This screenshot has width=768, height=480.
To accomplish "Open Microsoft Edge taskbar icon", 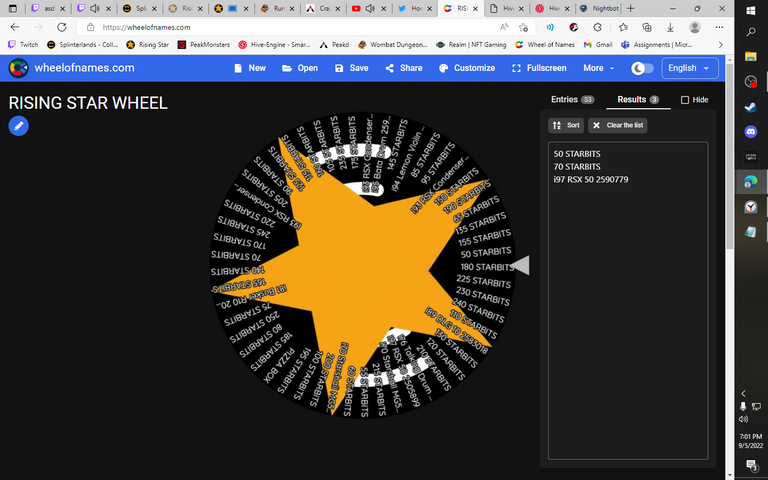I will point(751,182).
